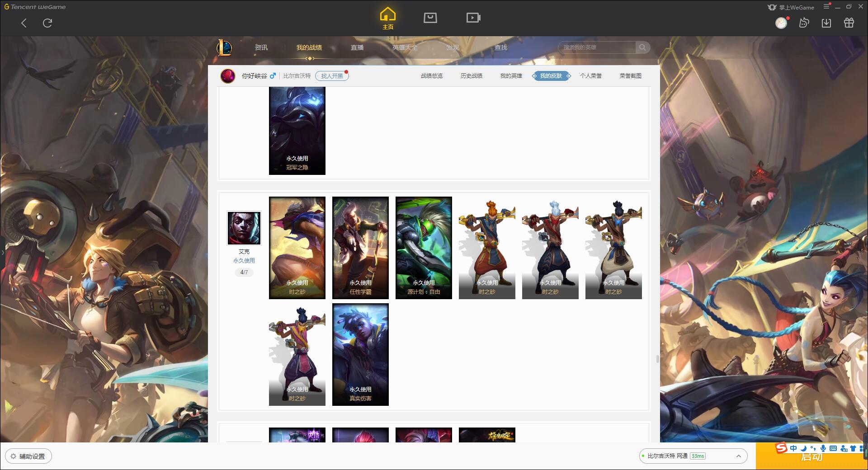Refresh the page with the reload icon
The width and height of the screenshot is (868, 470).
coord(47,23)
